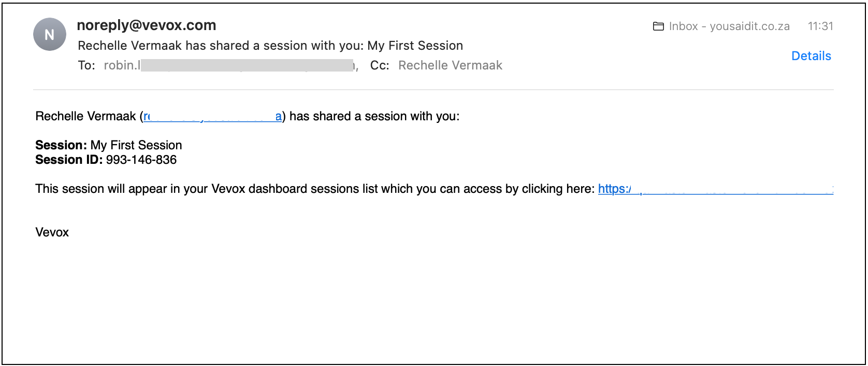Viewport: 868px width, 366px height.
Task: Click the Inbox - yousaidit.co.za mailbox label
Action: (x=729, y=26)
